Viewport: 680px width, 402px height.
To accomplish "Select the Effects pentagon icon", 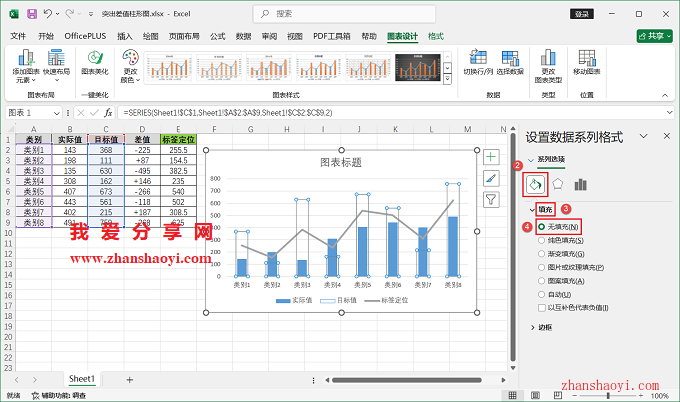I will click(x=558, y=185).
